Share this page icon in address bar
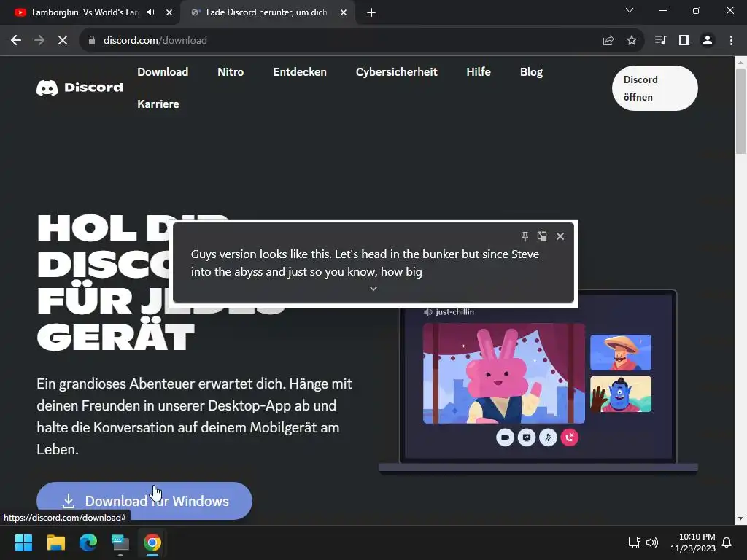Screen dimensions: 747x560 point(608,41)
